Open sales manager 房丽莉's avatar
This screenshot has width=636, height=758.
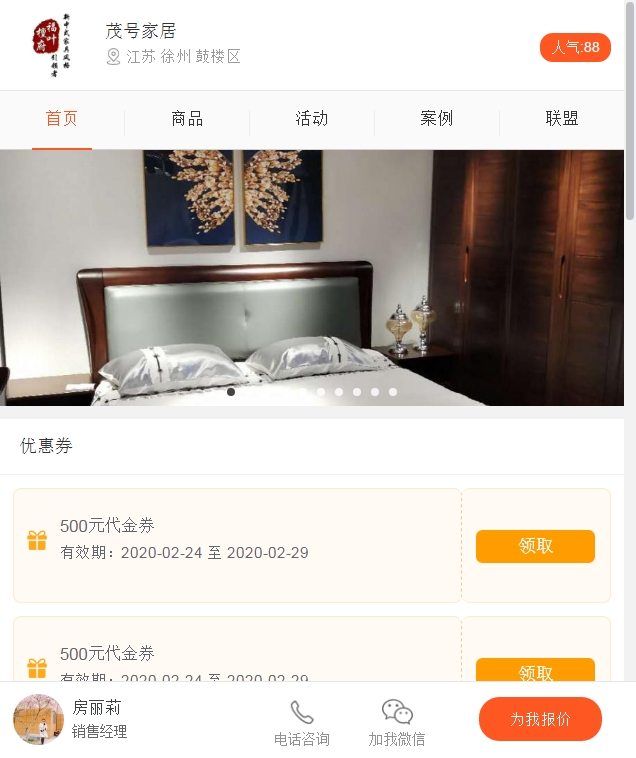click(x=38, y=719)
